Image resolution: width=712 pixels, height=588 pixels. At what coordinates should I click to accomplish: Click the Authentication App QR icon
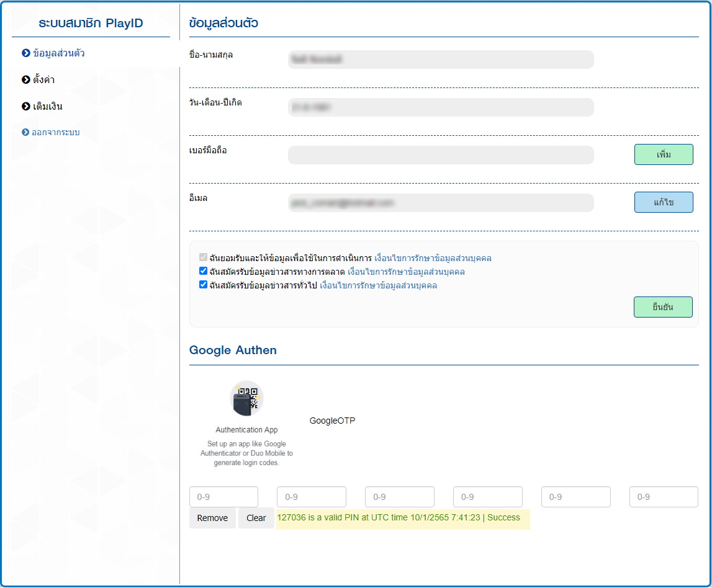pyautogui.click(x=246, y=398)
